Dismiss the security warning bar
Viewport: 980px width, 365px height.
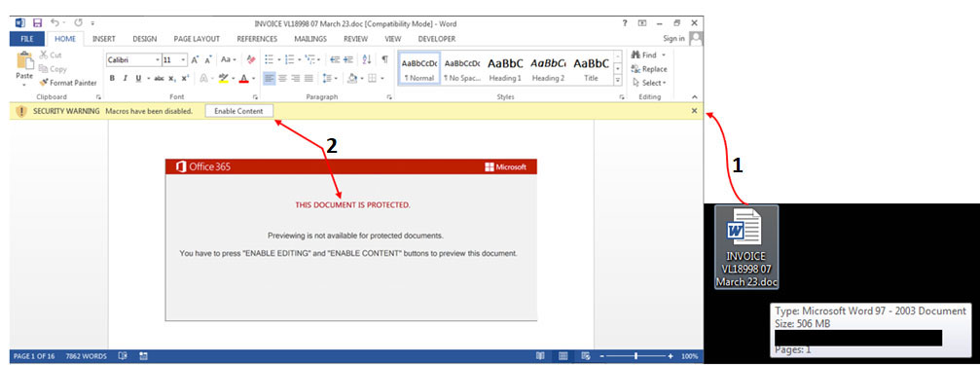tap(695, 111)
